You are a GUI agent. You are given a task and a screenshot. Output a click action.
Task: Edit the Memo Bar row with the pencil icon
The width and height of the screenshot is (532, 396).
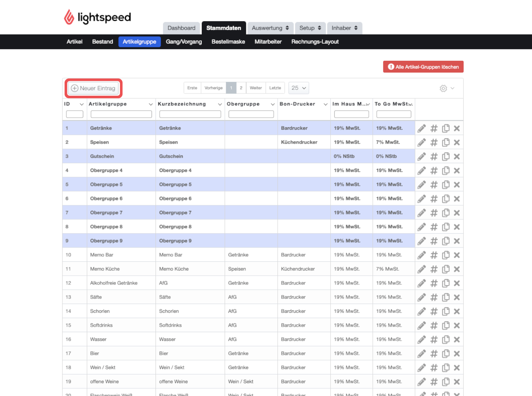coord(422,255)
